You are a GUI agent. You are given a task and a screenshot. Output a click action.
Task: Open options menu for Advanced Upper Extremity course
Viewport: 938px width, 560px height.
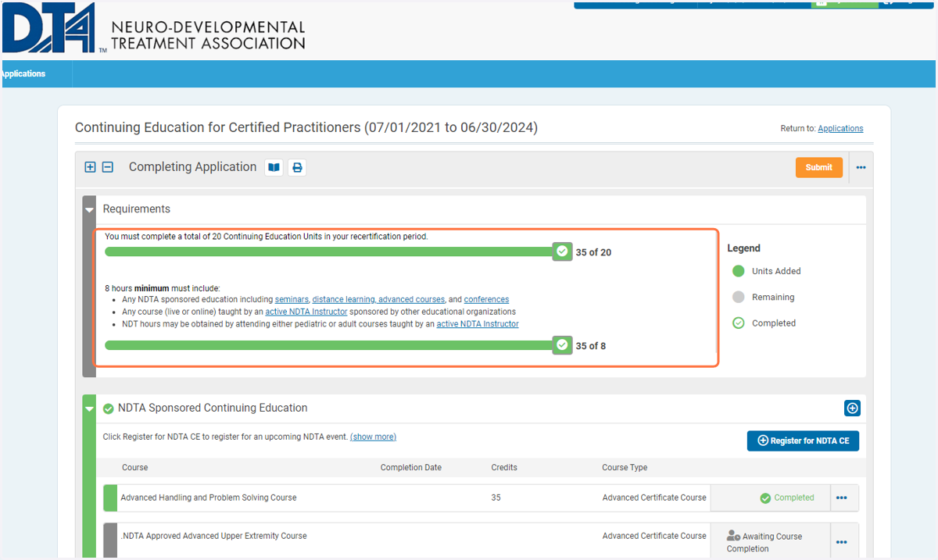point(841,542)
